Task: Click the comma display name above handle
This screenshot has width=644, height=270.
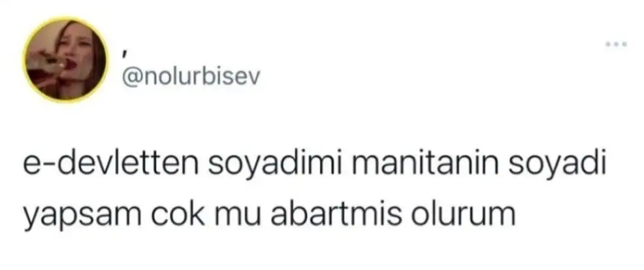Action: pyautogui.click(x=125, y=54)
